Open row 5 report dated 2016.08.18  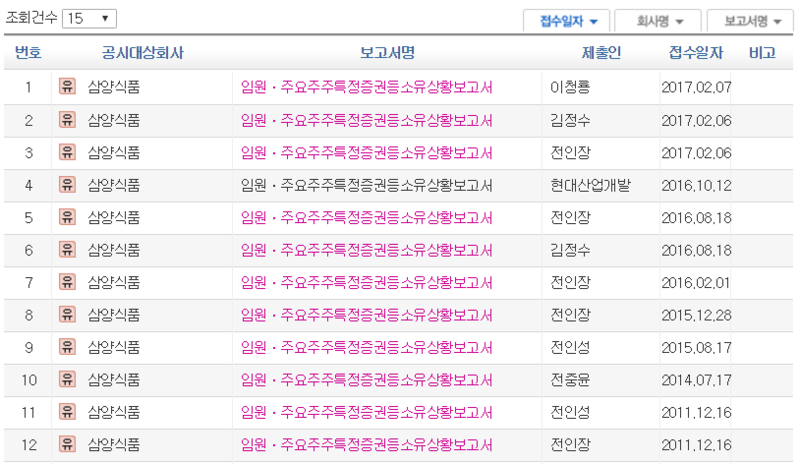pos(366,218)
